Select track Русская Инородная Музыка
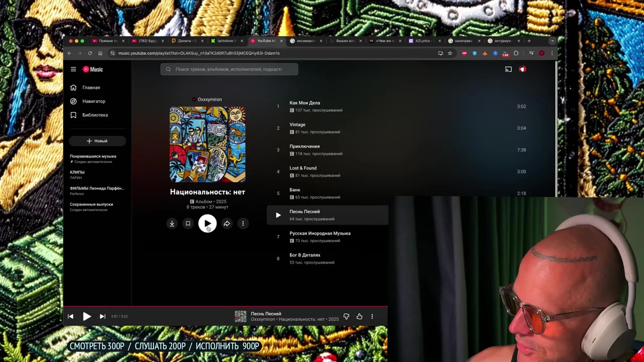644x362 pixels. click(x=320, y=233)
